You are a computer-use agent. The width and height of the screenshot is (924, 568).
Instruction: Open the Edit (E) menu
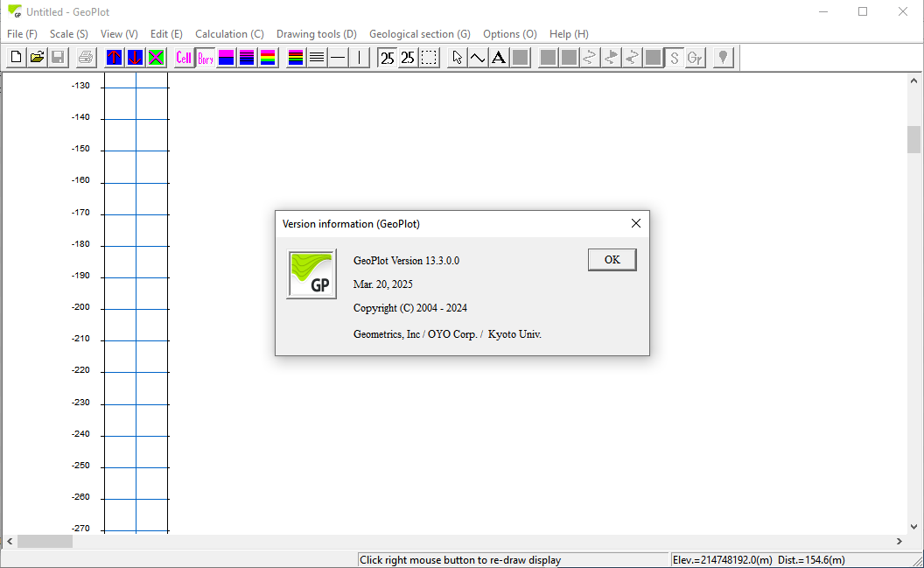click(x=166, y=34)
